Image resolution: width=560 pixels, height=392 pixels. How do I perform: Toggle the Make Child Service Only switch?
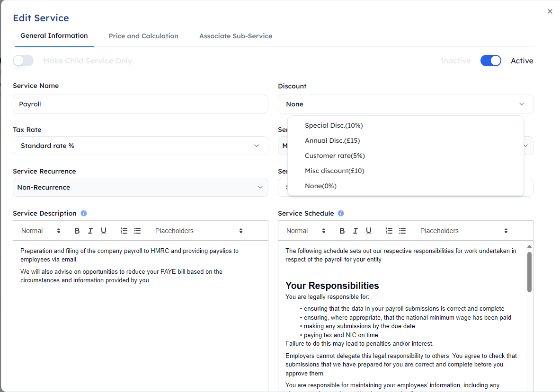click(x=23, y=61)
